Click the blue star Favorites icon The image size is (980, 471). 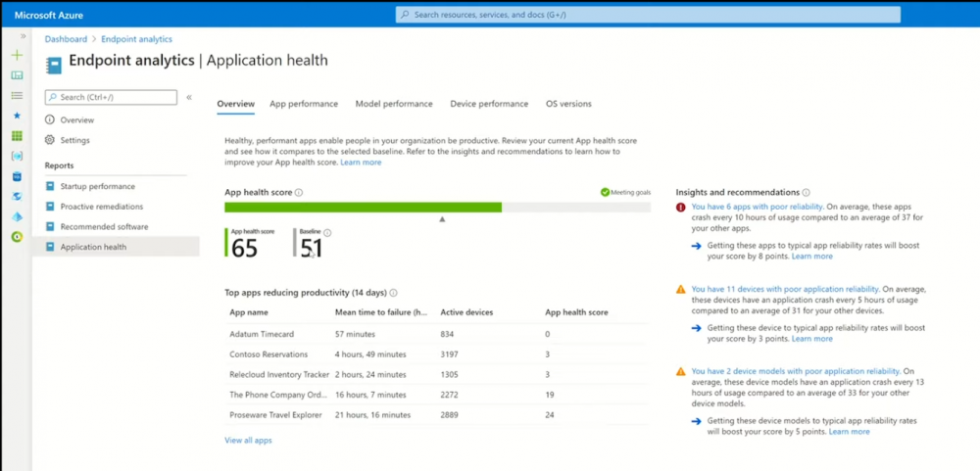(x=17, y=116)
